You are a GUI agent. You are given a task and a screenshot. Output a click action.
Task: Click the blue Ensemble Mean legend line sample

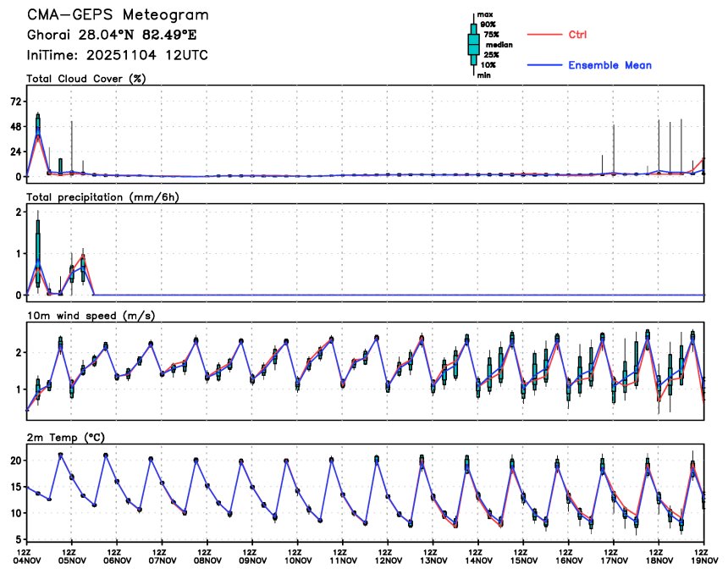pos(544,65)
